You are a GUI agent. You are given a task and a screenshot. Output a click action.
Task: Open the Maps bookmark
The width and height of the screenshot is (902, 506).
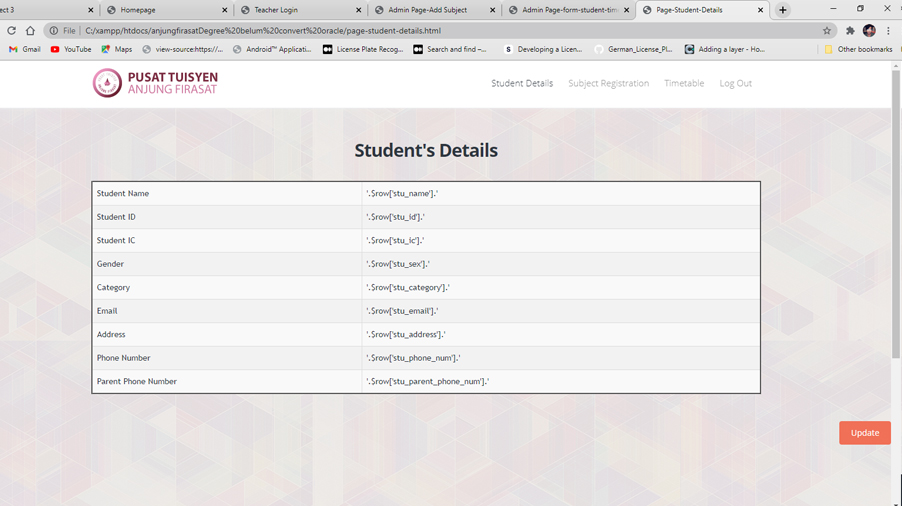tap(116, 49)
